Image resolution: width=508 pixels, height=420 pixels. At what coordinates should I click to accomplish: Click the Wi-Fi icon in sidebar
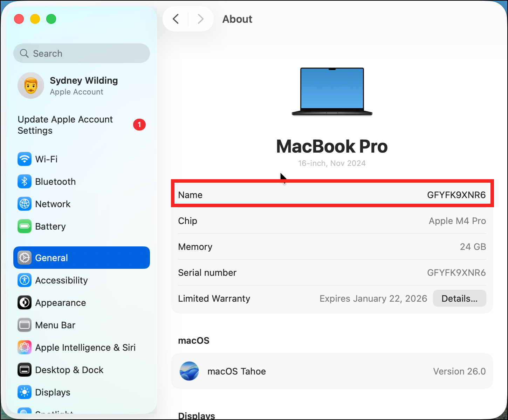point(24,159)
